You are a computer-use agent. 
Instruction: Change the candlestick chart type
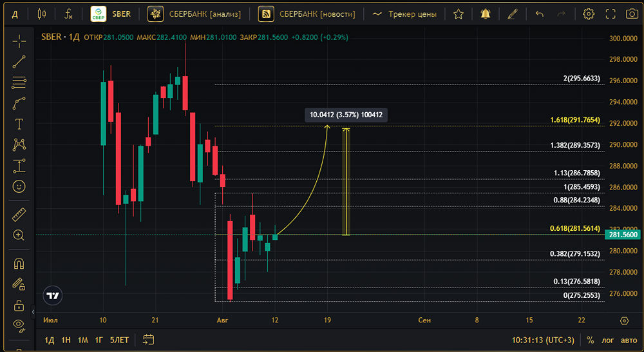41,14
